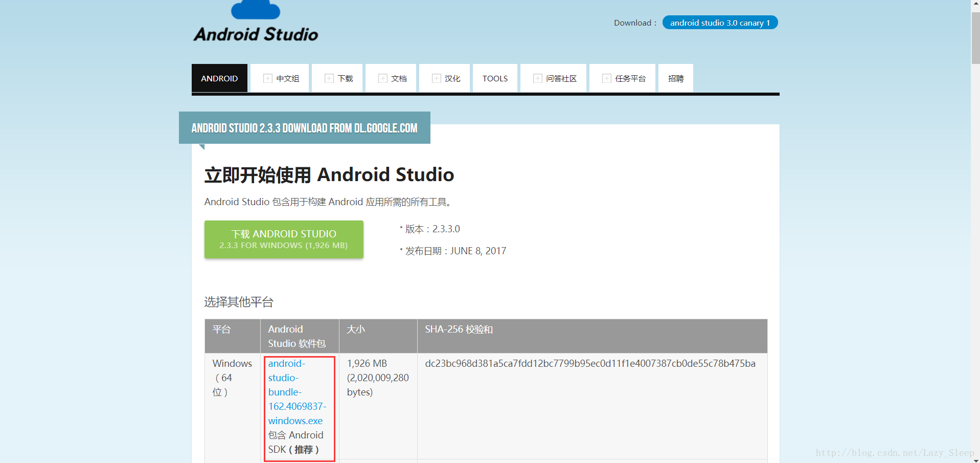Viewport: 980px width, 463px height.
Task: Expand the plus icon beside 任务平台
Action: pyautogui.click(x=606, y=78)
